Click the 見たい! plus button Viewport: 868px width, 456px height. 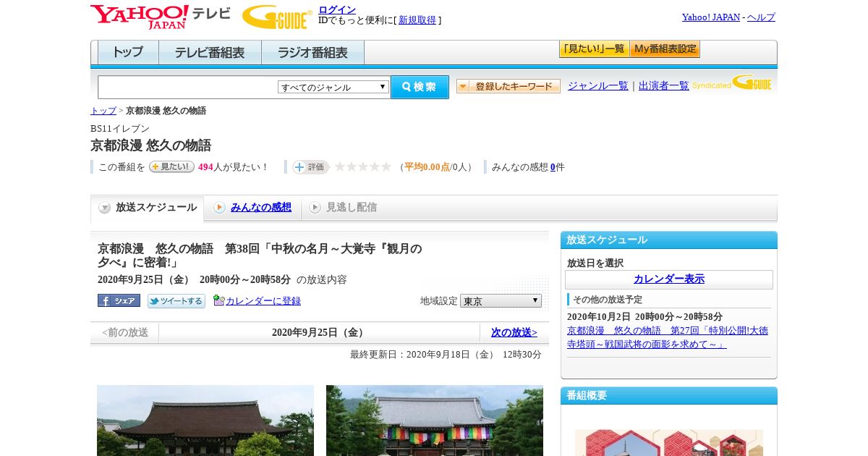tap(171, 166)
